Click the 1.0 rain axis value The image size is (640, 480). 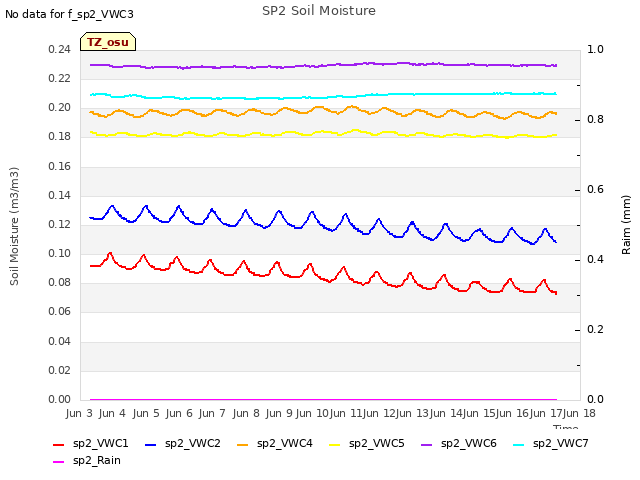pyautogui.click(x=595, y=50)
